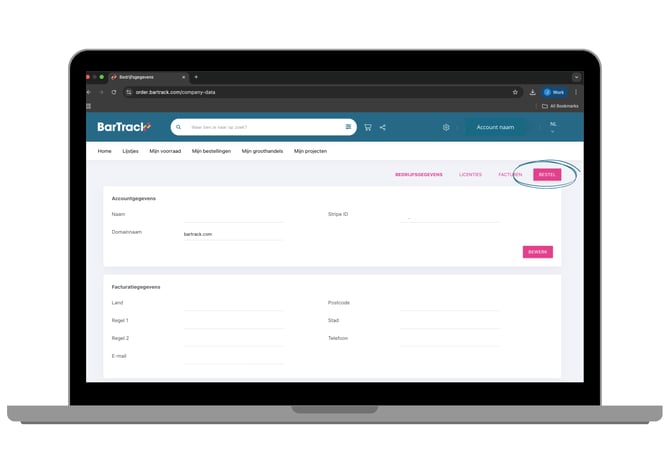Select the Bedrijfsgegevens tab
This screenshot has height=473, width=670.
[419, 175]
